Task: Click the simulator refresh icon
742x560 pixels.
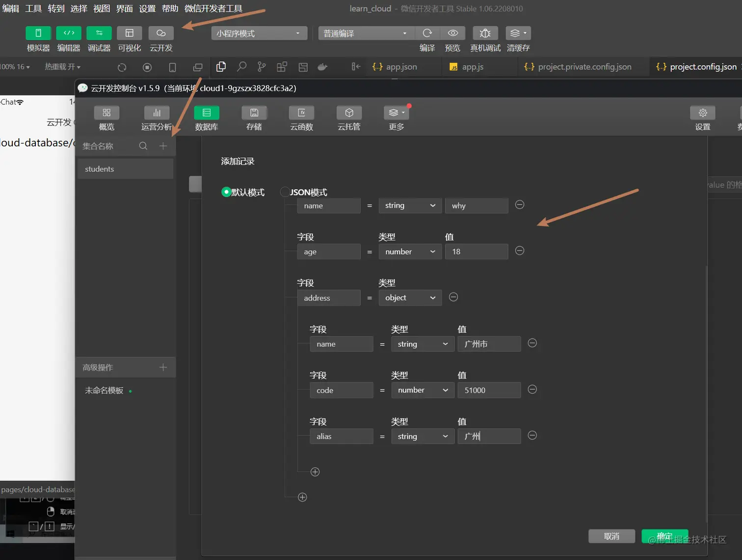Action: pos(122,67)
